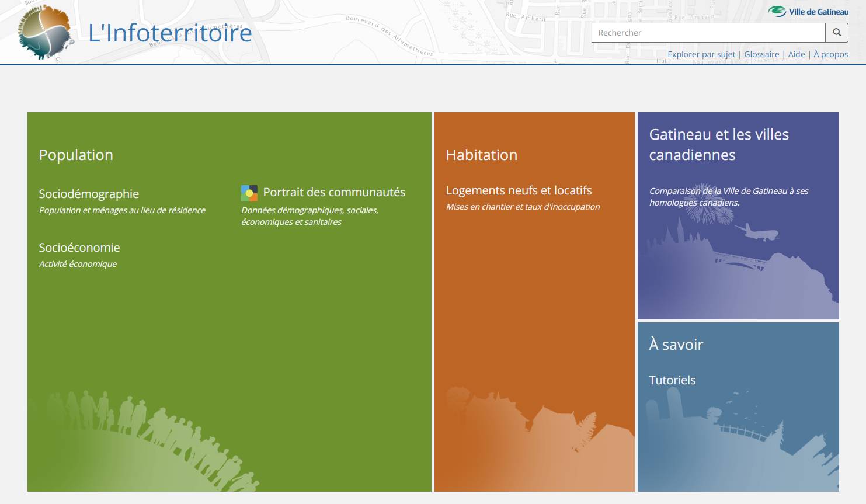Select the Sociodémographie section
This screenshot has width=866, height=504.
click(x=89, y=194)
